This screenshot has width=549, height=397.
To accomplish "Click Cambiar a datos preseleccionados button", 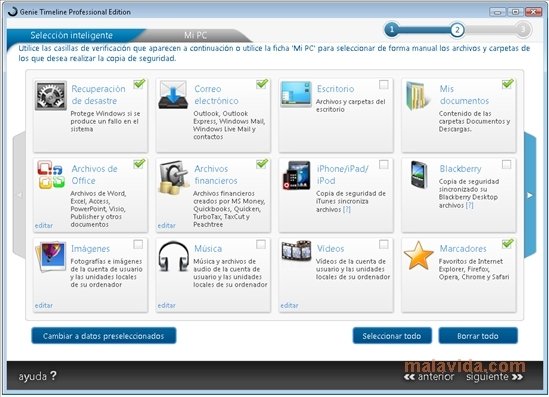I will [x=104, y=336].
